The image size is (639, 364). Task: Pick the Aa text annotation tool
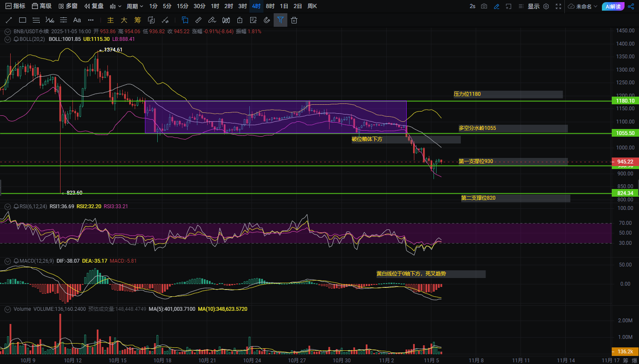point(77,20)
